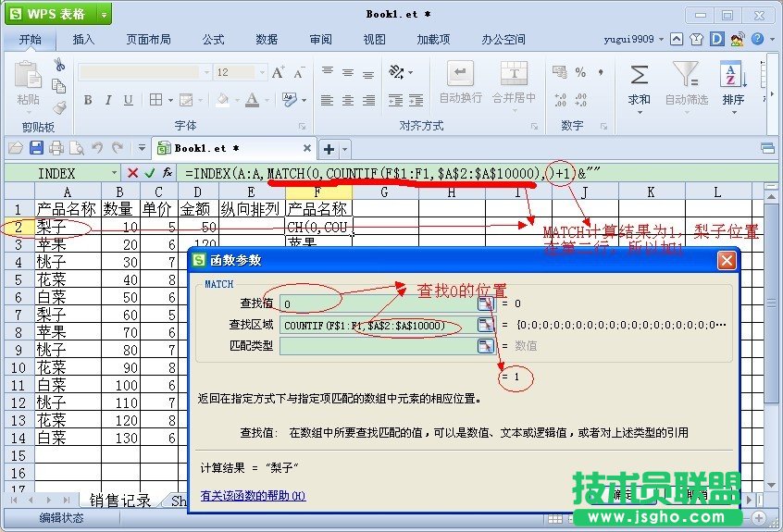Open the quick toolbar customize dropdown
This screenshot has width=783, height=532.
142,148
